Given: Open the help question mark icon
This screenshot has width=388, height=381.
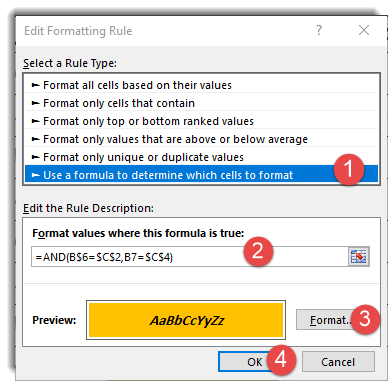Looking at the screenshot, I should [x=319, y=30].
